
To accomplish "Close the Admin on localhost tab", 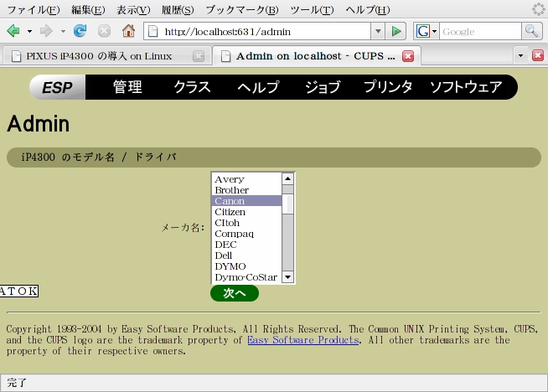I will [408, 56].
